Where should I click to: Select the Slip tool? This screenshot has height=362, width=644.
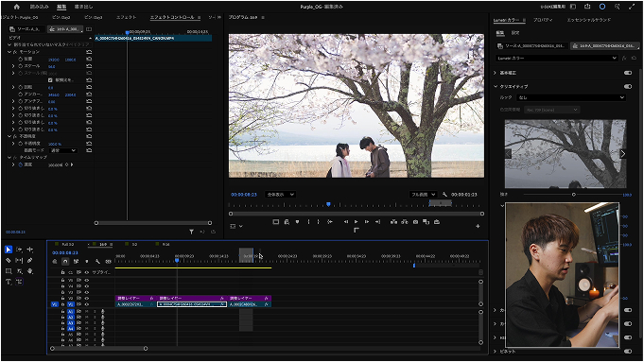[x=19, y=260]
